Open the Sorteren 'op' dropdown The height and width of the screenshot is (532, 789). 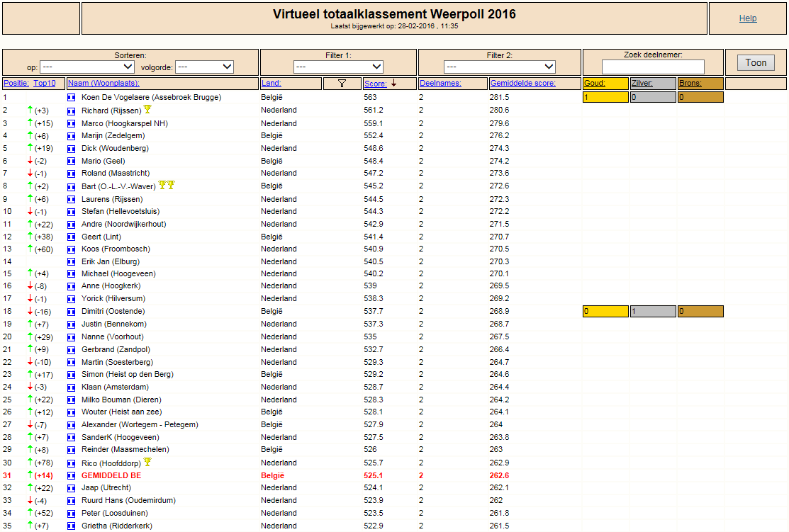[87, 67]
